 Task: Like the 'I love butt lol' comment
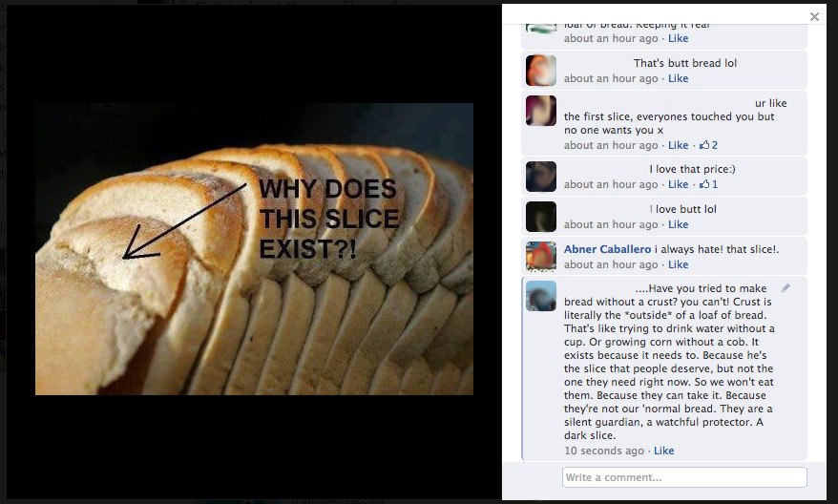678,224
